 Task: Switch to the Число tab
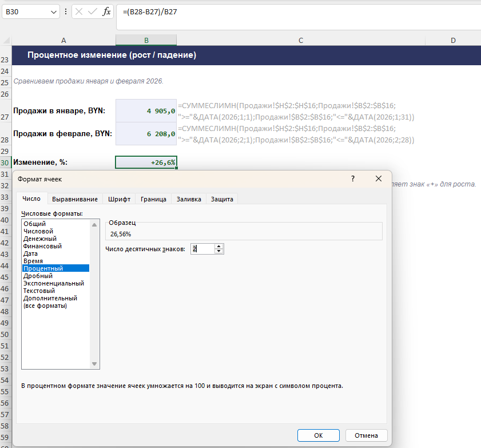tap(31, 199)
